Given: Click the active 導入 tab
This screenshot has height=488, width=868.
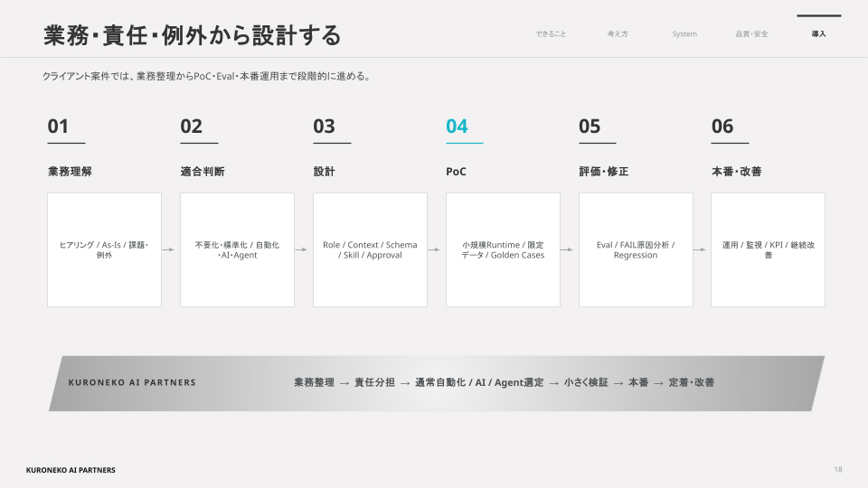Looking at the screenshot, I should click(819, 33).
